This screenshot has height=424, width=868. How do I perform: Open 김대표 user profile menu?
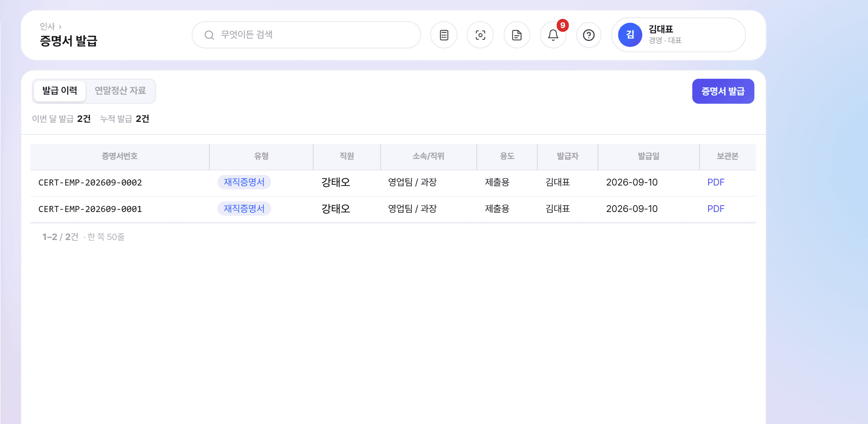(x=678, y=35)
